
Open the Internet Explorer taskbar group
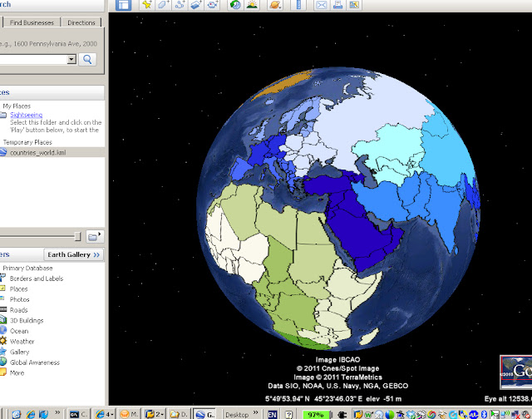pyautogui.click(x=104, y=414)
